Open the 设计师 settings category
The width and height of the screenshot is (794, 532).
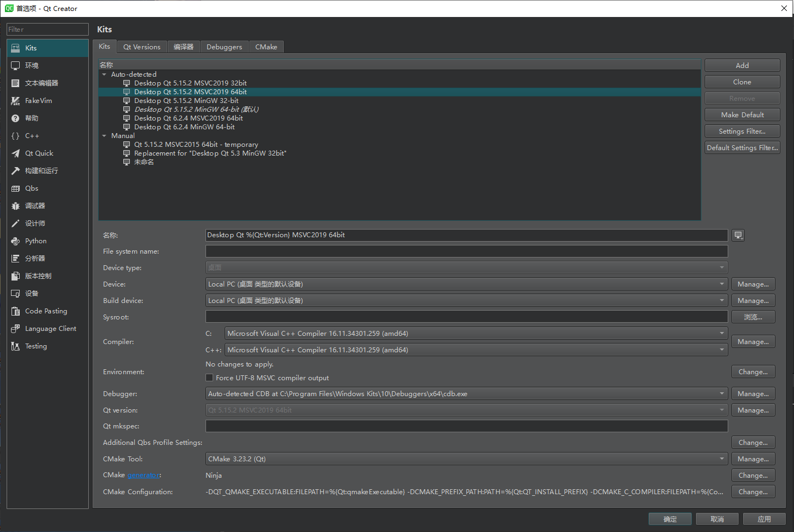[48, 224]
